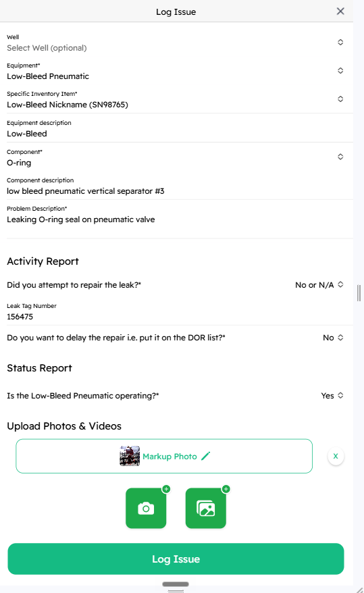Change the DOR list delay answer
This screenshot has height=593, width=364.
(x=333, y=337)
